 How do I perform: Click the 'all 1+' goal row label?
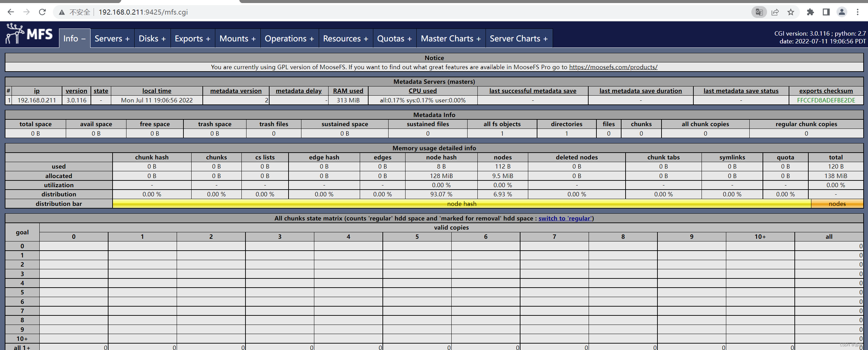pos(22,347)
